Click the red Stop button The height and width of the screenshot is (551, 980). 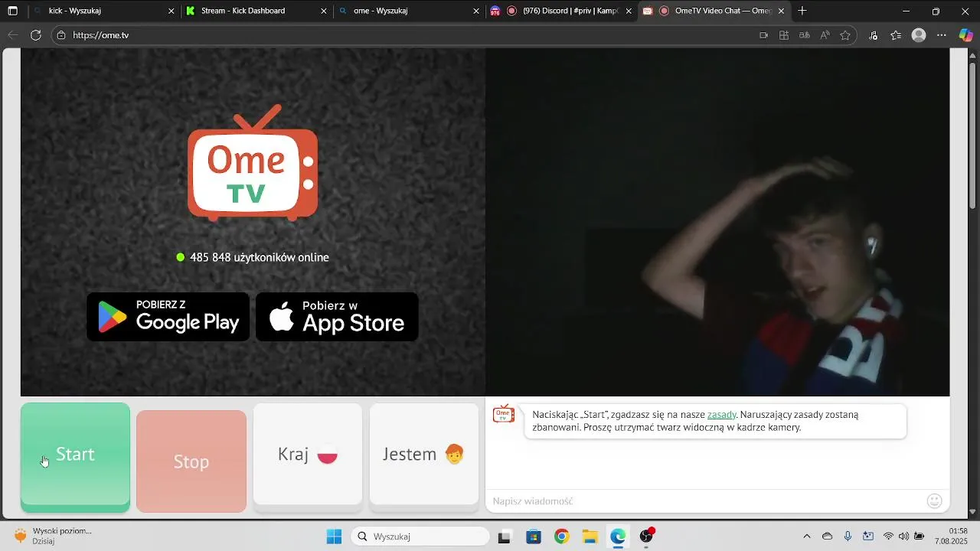click(x=191, y=461)
